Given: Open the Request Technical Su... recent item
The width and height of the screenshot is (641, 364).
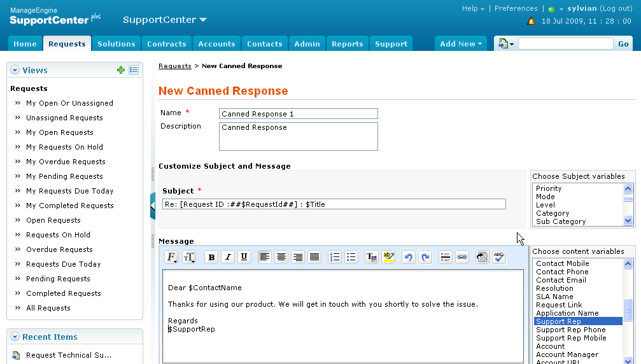Looking at the screenshot, I should click(x=69, y=355).
